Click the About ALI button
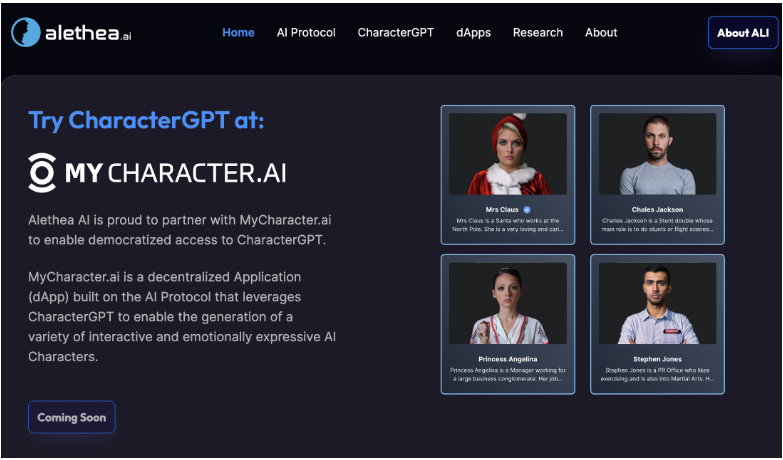The image size is (783, 460). pos(743,33)
